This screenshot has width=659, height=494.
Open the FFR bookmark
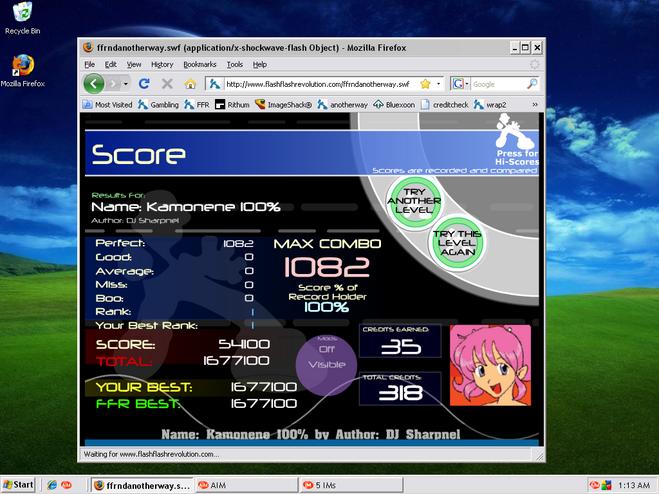(x=197, y=105)
